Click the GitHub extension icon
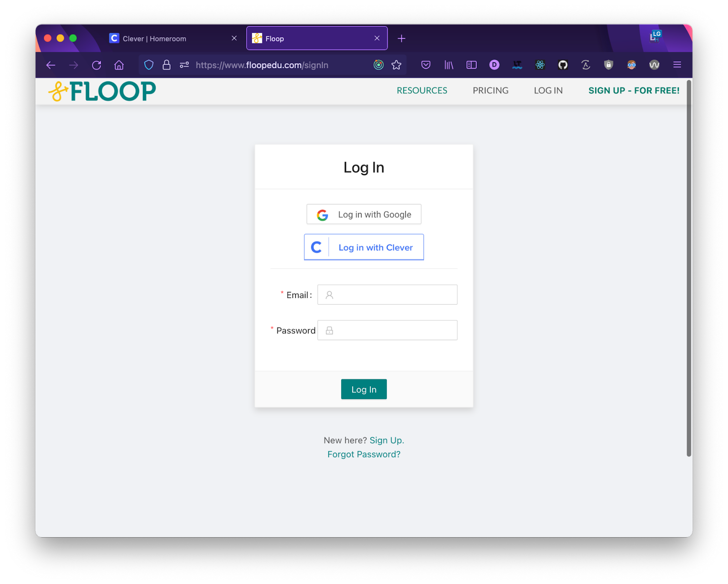This screenshot has height=584, width=728. pos(563,65)
